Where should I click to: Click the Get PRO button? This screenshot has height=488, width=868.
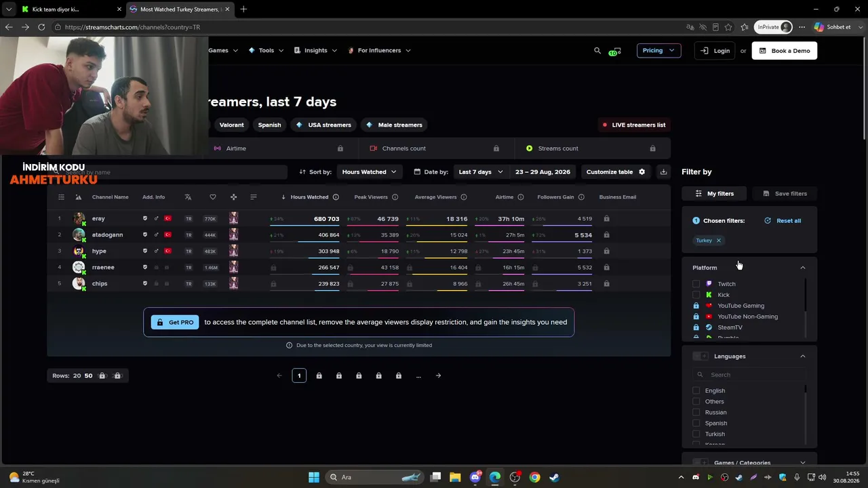point(175,323)
